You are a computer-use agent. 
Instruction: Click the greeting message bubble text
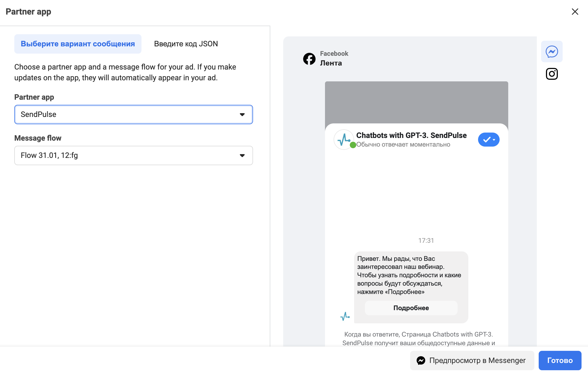coord(409,275)
